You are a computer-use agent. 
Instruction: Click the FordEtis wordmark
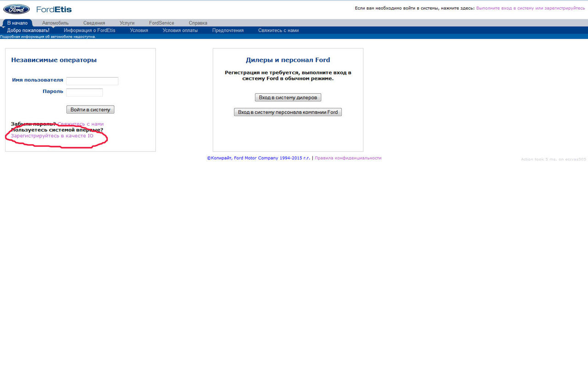(x=54, y=9)
